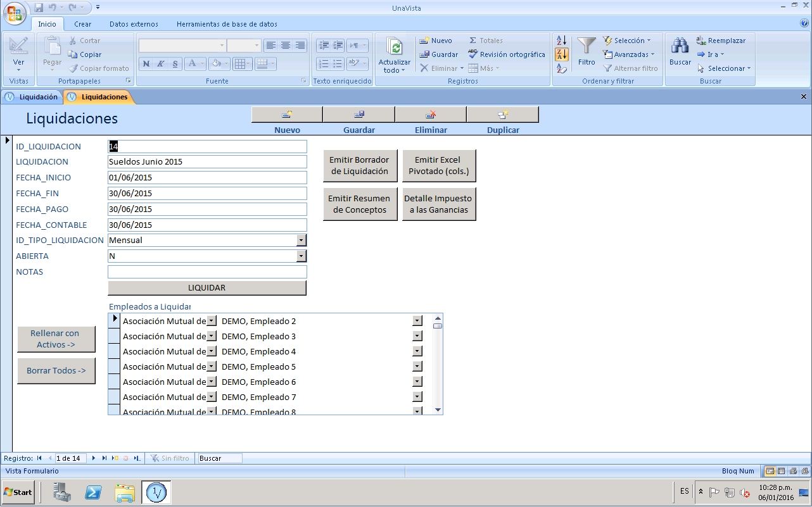Switch to the Liquidación document tab
Viewport: 812px width, 507px height.
coord(32,97)
